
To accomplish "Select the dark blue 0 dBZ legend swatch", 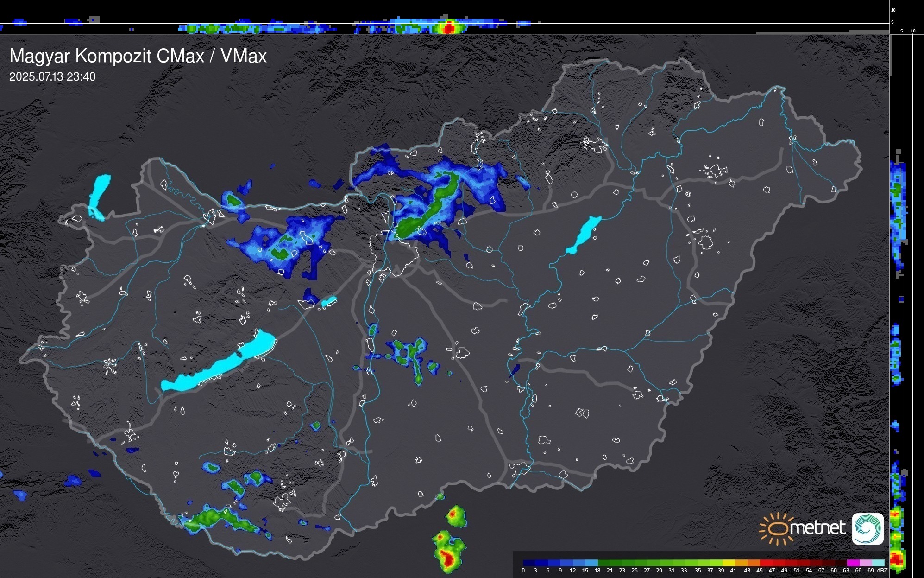I will click(529, 563).
